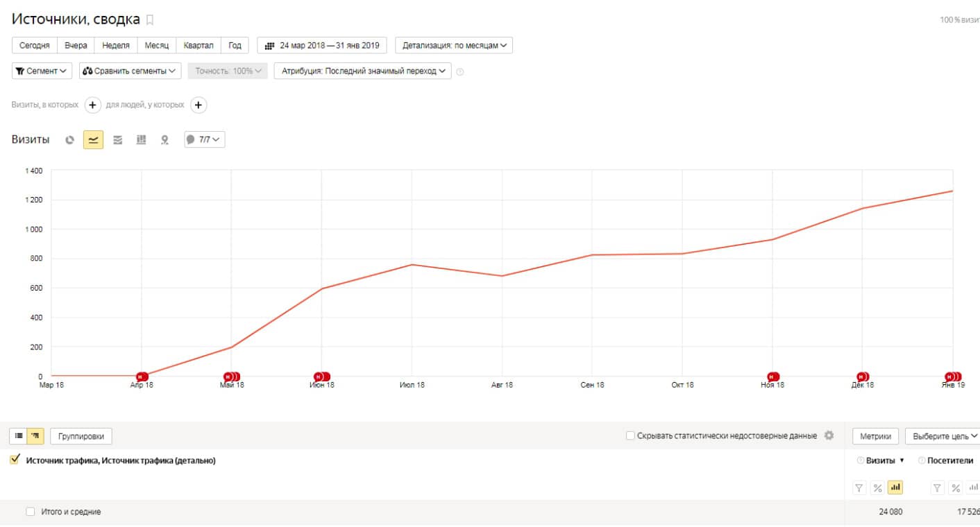This screenshot has width=980, height=527.
Task: Click the Июн 18 annotation marker
Action: (321, 377)
